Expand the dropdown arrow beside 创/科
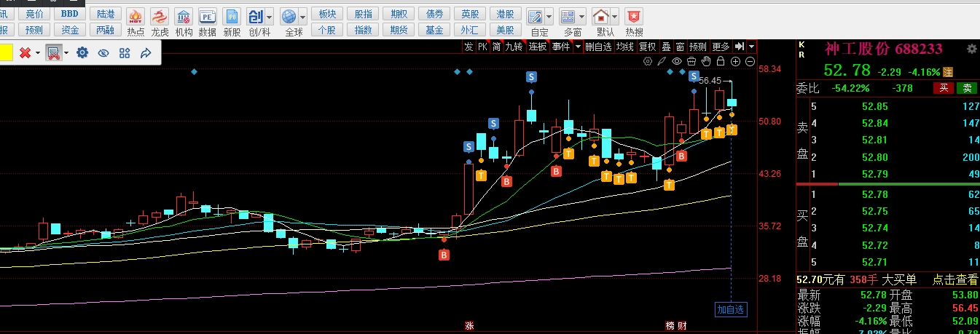 tap(269, 16)
